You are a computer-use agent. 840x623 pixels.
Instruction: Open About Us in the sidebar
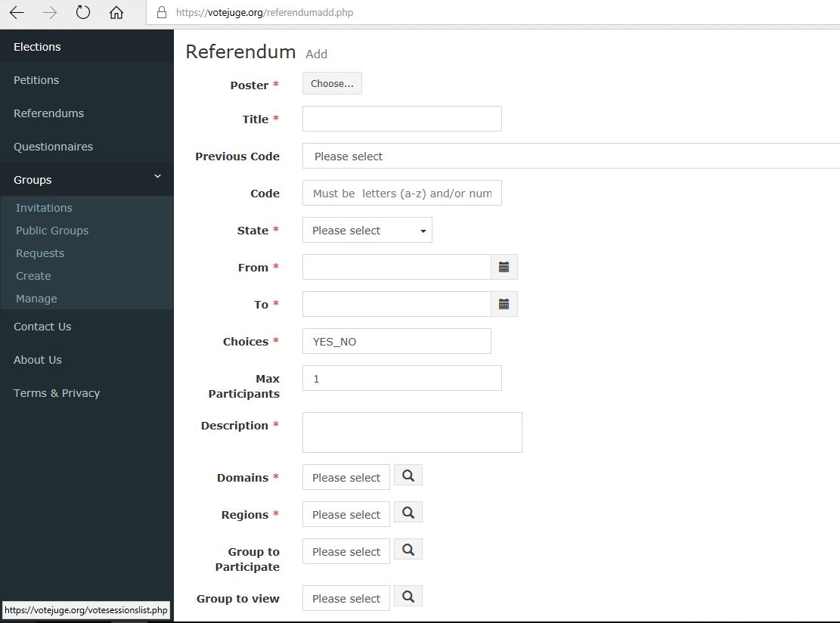click(x=87, y=359)
